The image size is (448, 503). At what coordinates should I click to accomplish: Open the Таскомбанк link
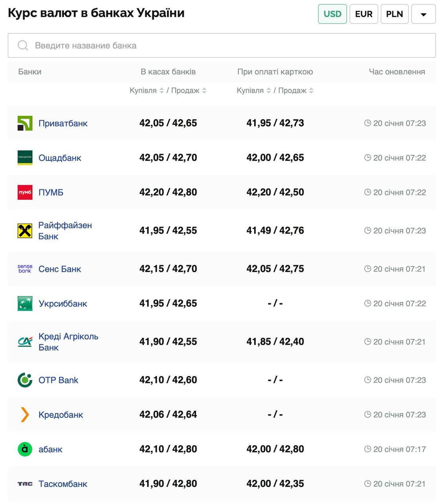coord(63,484)
